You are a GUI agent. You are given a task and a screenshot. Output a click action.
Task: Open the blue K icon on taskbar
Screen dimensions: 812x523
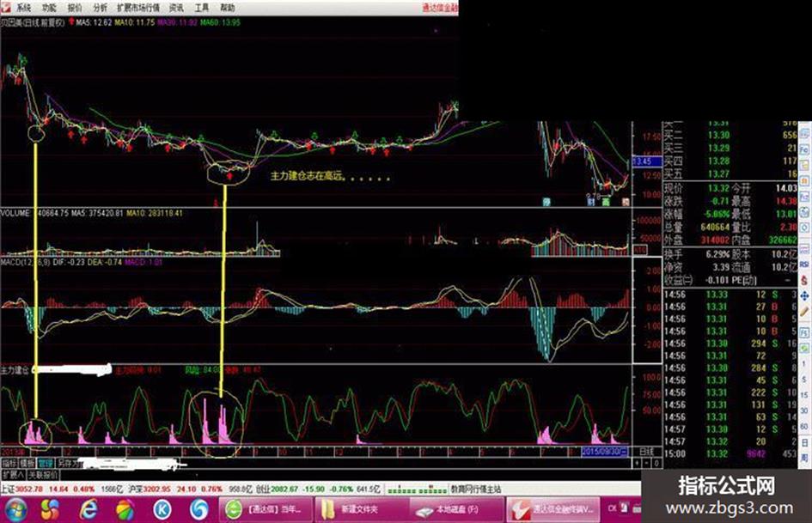click(162, 510)
